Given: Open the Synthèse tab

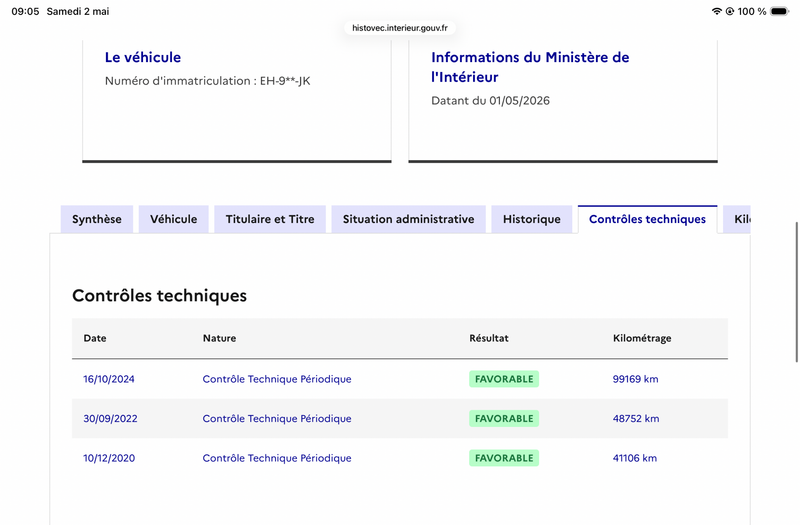Looking at the screenshot, I should click(97, 219).
